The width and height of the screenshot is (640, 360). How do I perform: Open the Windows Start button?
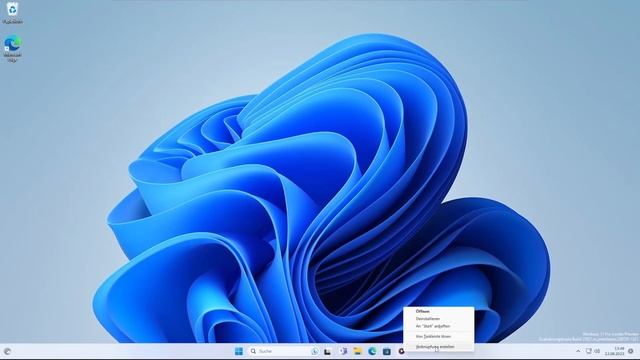(x=239, y=351)
